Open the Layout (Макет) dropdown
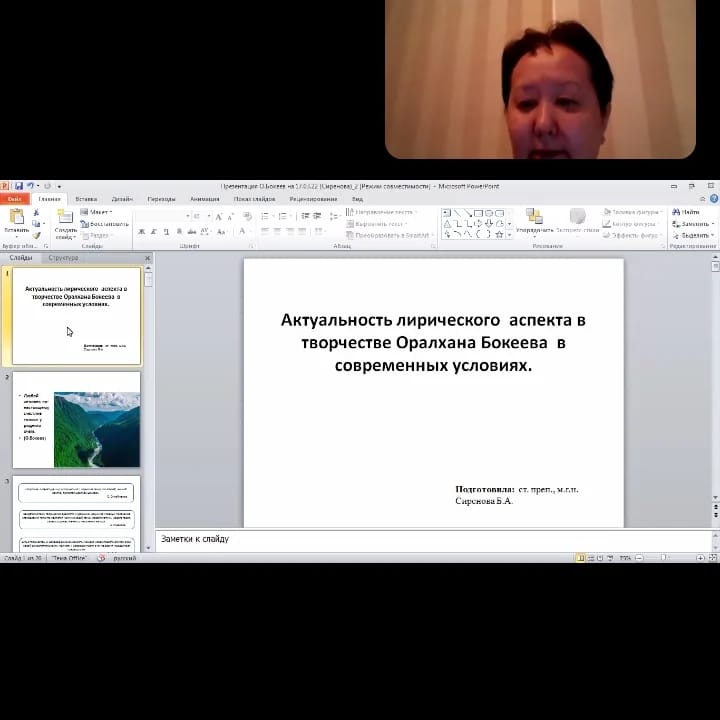The width and height of the screenshot is (720, 720). [x=100, y=212]
